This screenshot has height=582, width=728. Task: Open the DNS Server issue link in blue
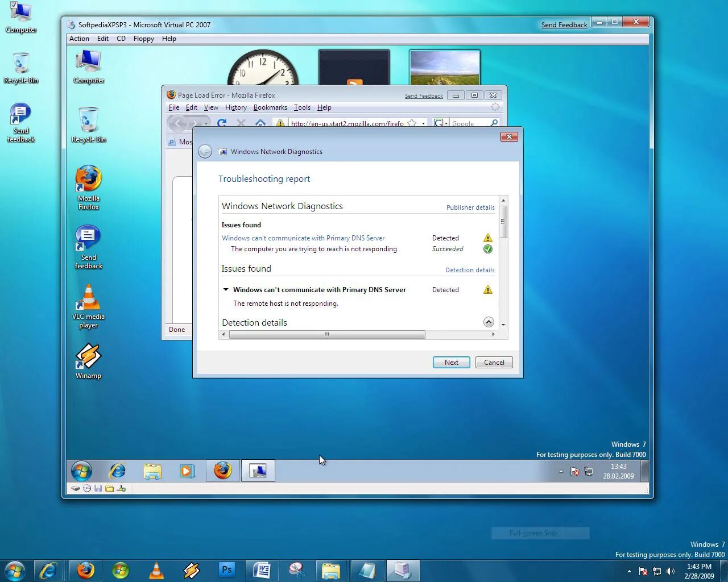303,238
